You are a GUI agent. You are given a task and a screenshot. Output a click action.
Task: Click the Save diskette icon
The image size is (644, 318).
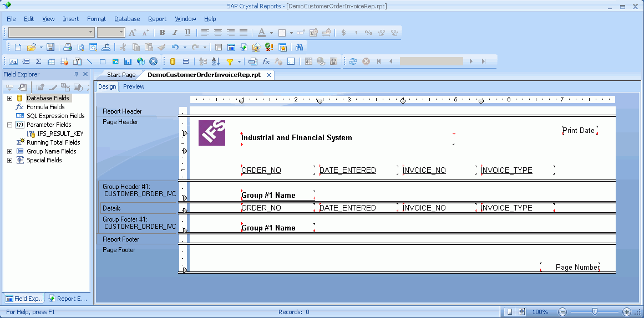(50, 47)
